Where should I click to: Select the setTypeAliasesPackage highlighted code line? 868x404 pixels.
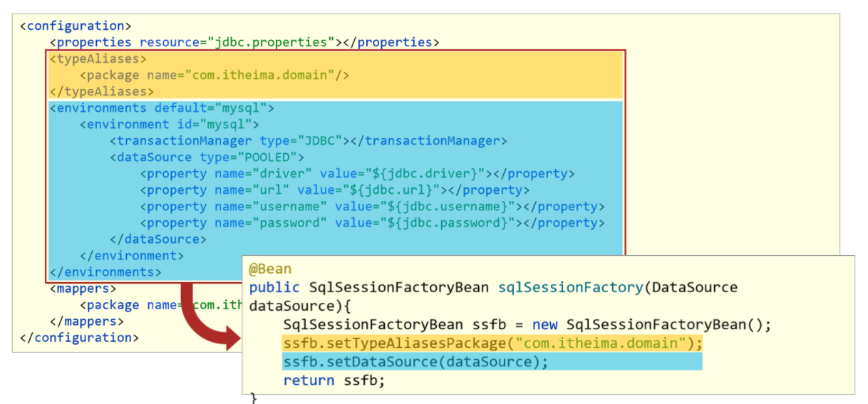point(492,343)
